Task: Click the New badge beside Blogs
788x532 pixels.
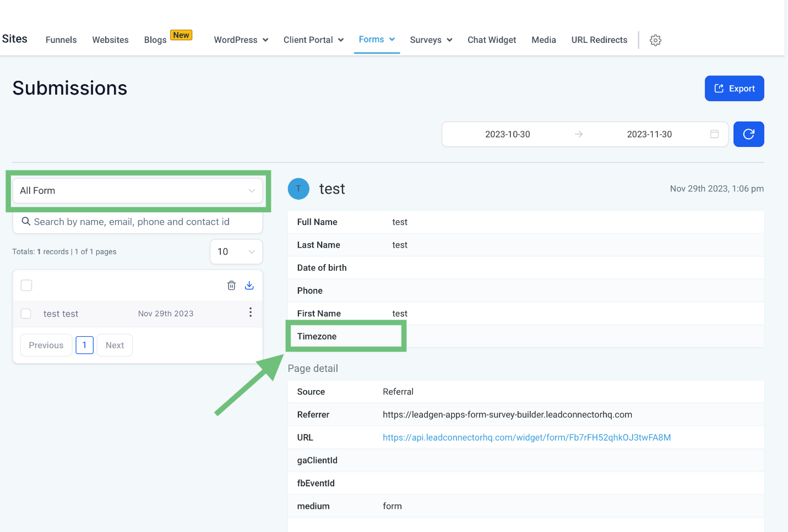Action: click(181, 35)
